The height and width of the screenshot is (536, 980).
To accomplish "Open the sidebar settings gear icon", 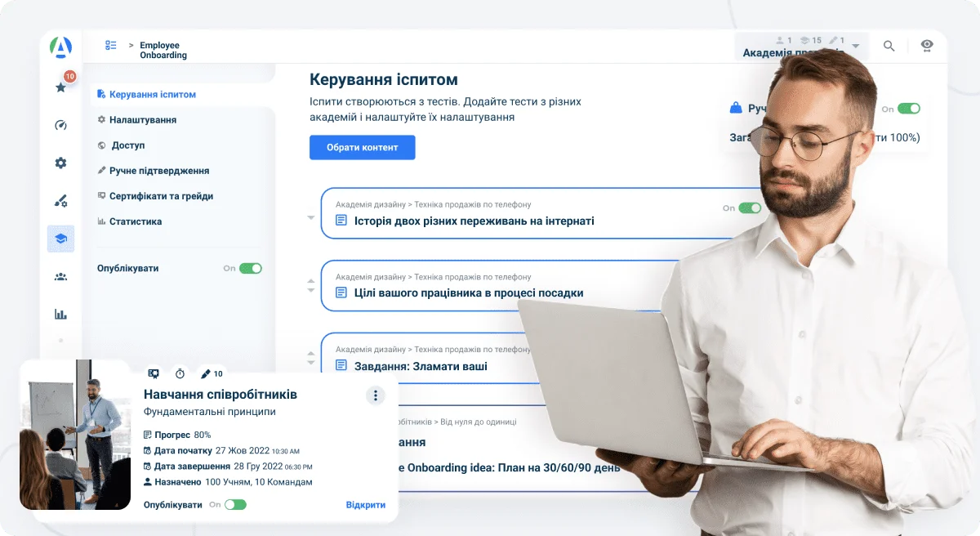I will (60, 163).
